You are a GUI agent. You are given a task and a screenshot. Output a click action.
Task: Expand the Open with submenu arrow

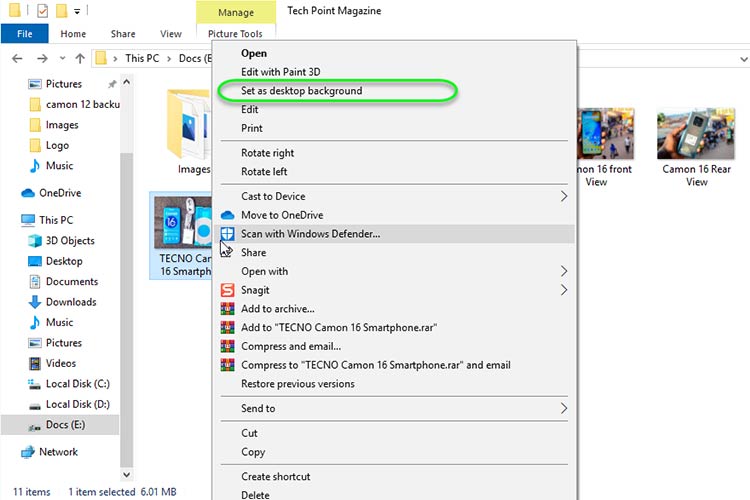564,271
